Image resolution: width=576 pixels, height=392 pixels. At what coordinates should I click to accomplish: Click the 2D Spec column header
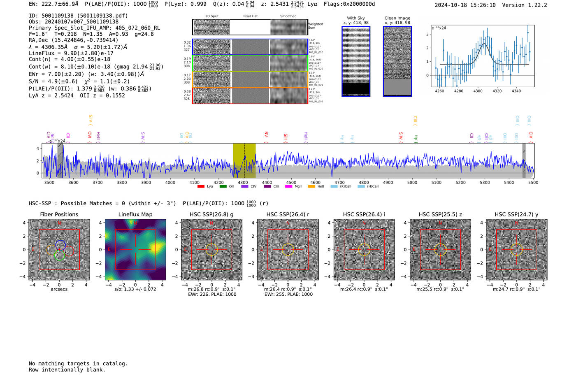(x=212, y=16)
